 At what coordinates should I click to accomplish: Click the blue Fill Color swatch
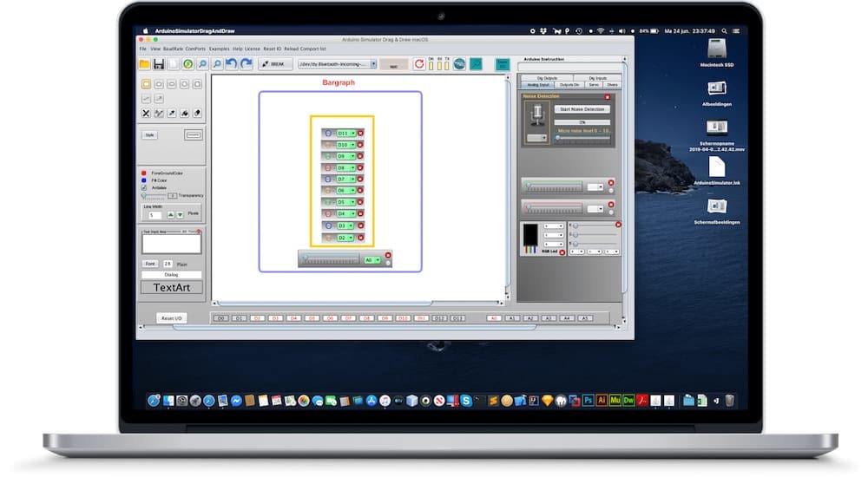pyautogui.click(x=144, y=180)
